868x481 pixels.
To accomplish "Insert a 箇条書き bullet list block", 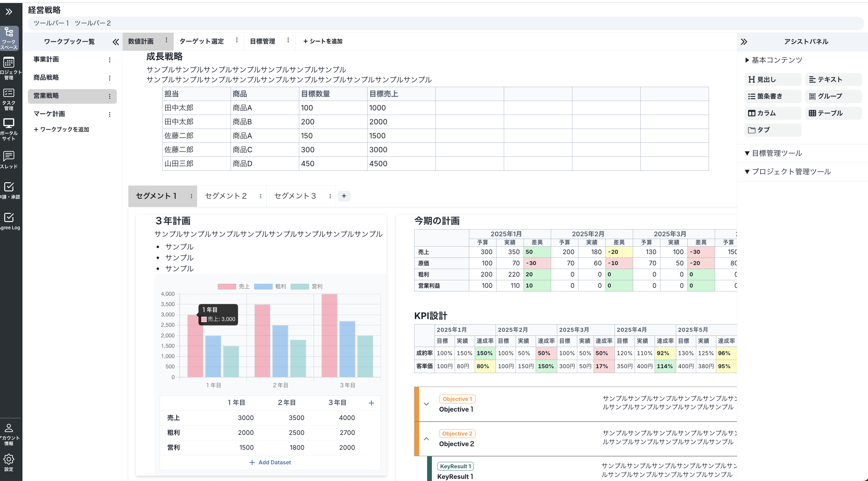I will point(772,96).
